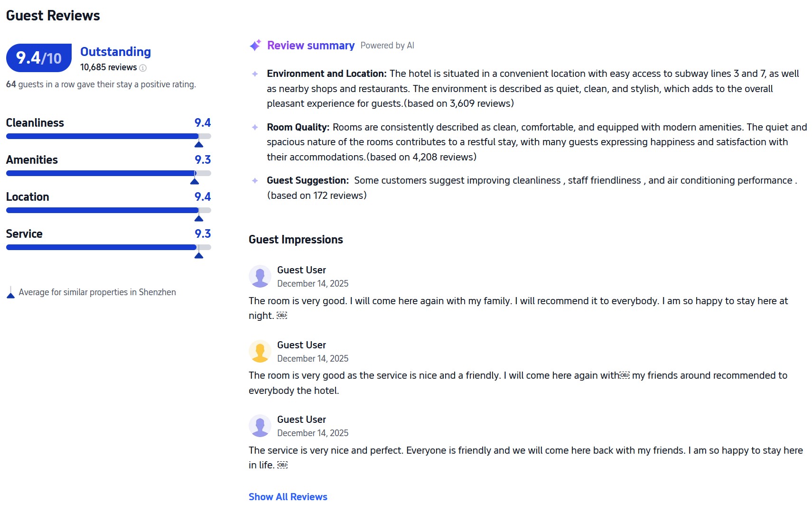812x513 pixels.
Task: Click the Cleanliness average marker triangle
Action: [199, 144]
